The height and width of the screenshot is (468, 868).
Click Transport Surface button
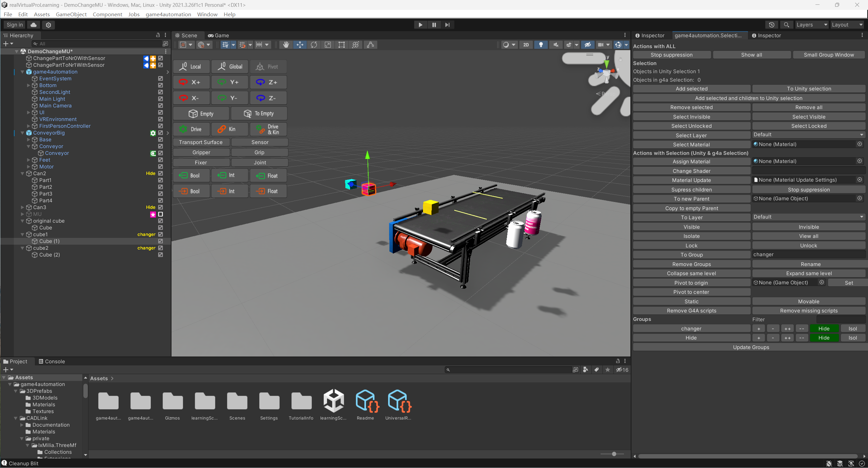(x=201, y=142)
